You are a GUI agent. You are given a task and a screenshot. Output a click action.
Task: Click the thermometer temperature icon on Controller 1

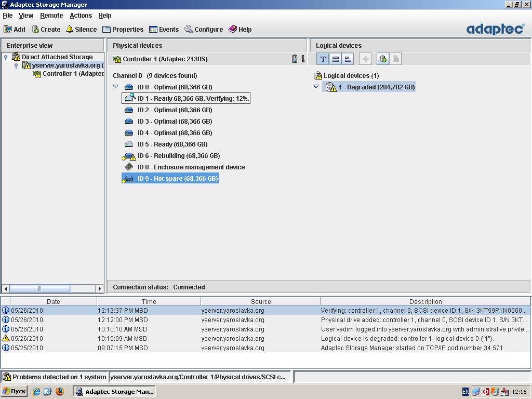pos(303,59)
